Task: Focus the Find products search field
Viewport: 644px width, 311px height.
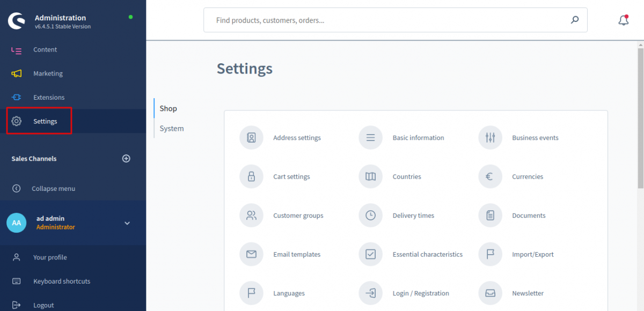Action: pyautogui.click(x=386, y=20)
